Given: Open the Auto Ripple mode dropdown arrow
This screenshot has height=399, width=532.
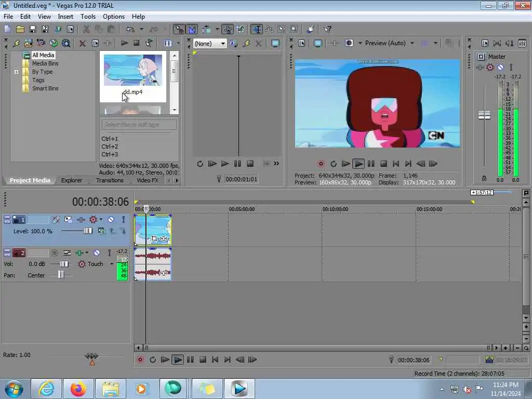Looking at the screenshot, I should [217, 29].
